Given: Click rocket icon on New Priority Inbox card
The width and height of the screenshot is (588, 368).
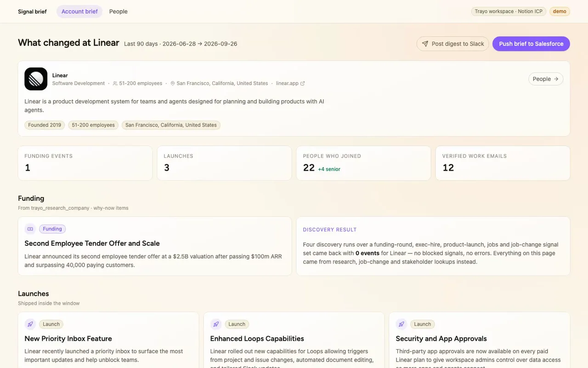Looking at the screenshot, I should point(30,324).
